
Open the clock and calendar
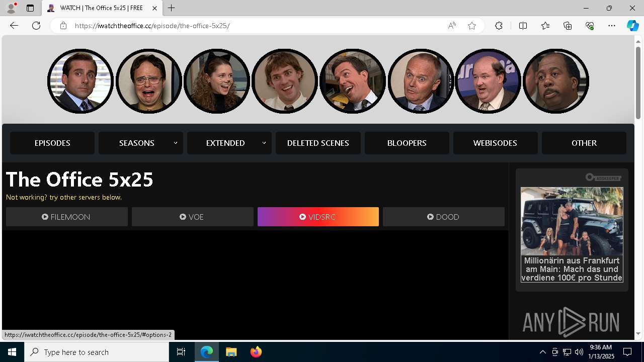pos(601,352)
